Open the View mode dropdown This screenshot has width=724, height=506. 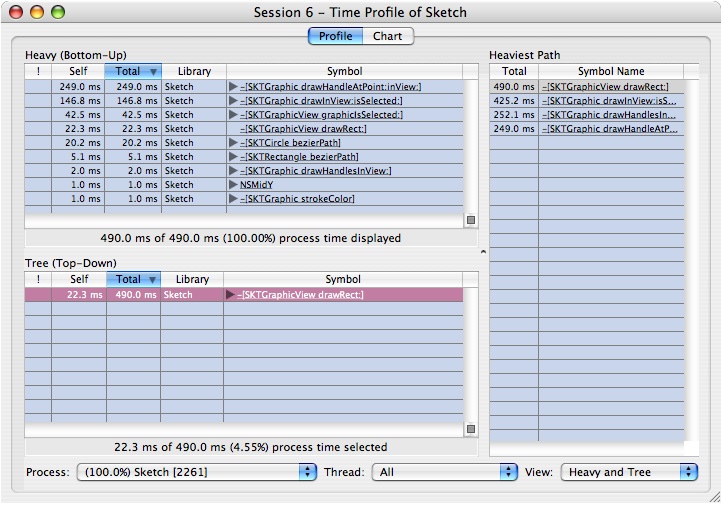629,472
